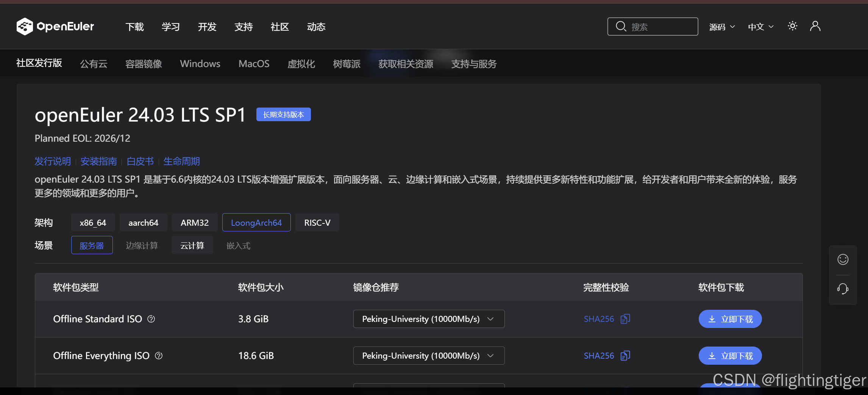The height and width of the screenshot is (395, 868).
Task: Click 立即下载 for Offline Everything ISO
Action: point(730,355)
